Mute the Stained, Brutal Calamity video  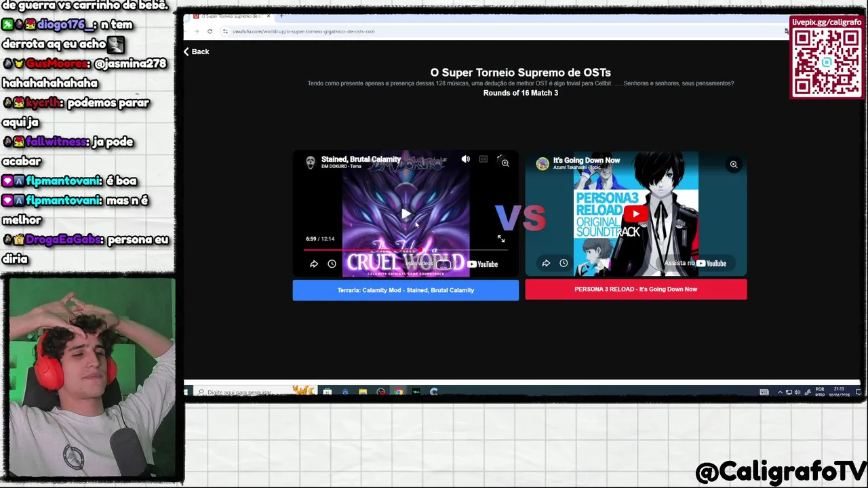(x=465, y=159)
